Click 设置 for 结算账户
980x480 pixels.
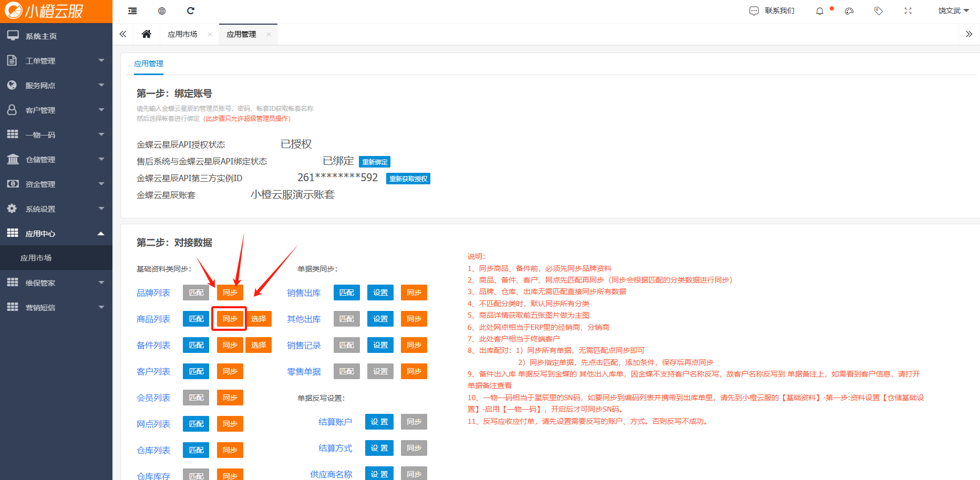379,422
